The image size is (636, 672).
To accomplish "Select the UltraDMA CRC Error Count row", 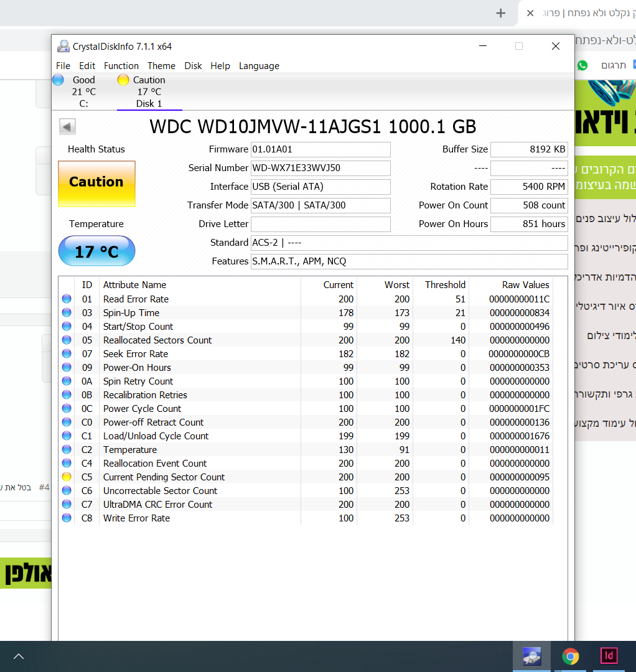I will pos(306,505).
